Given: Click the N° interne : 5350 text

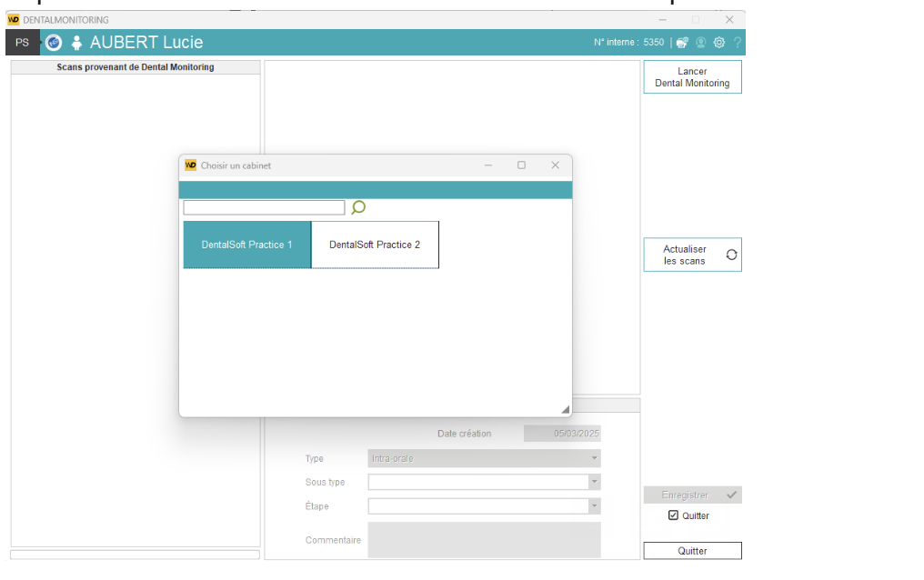Looking at the screenshot, I should pos(628,43).
